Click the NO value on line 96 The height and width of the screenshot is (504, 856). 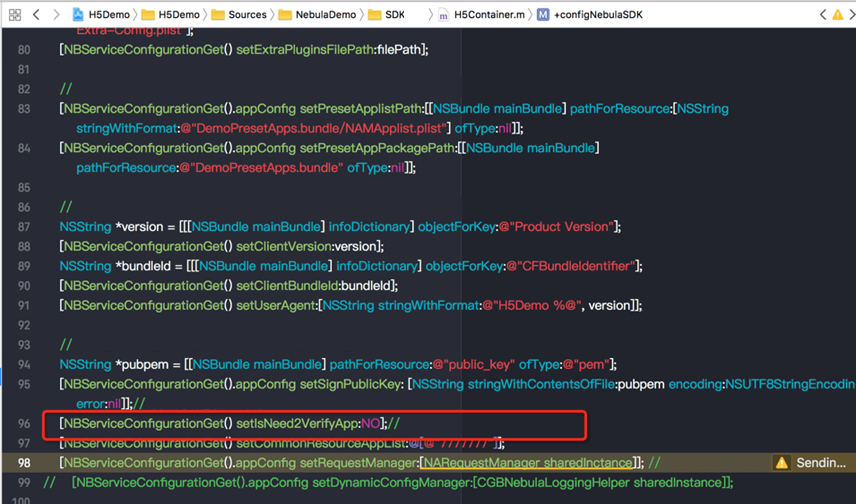[x=370, y=424]
